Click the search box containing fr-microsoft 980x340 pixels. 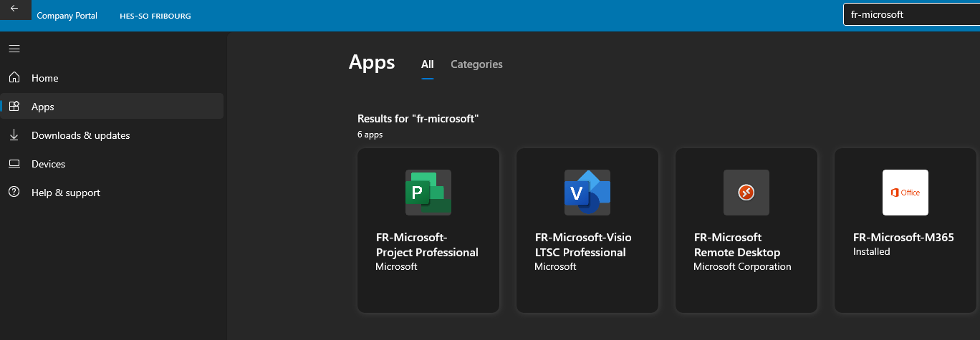click(x=911, y=14)
